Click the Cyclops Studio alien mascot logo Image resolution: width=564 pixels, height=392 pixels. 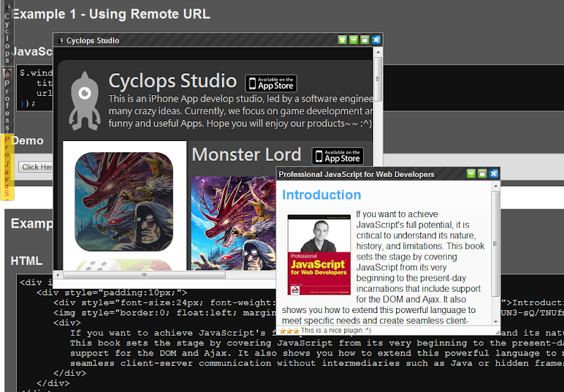point(85,101)
